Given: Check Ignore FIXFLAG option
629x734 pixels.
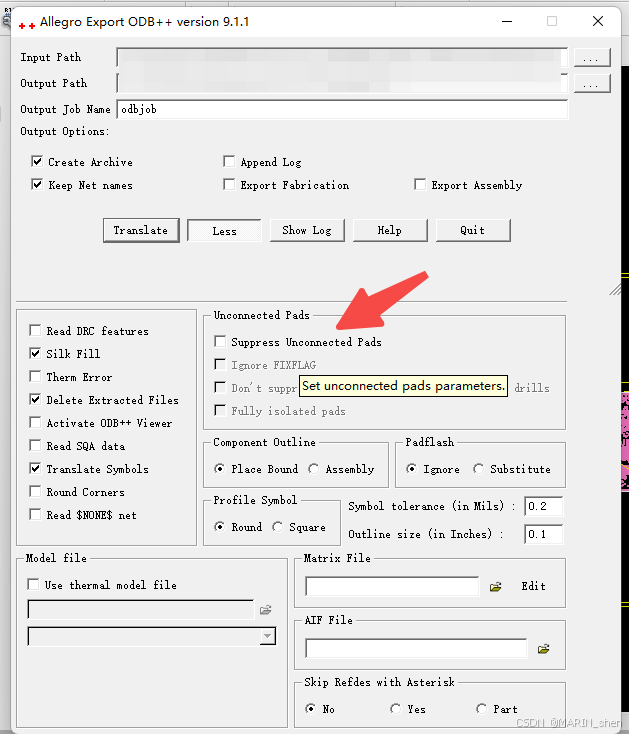Looking at the screenshot, I should pyautogui.click(x=220, y=364).
